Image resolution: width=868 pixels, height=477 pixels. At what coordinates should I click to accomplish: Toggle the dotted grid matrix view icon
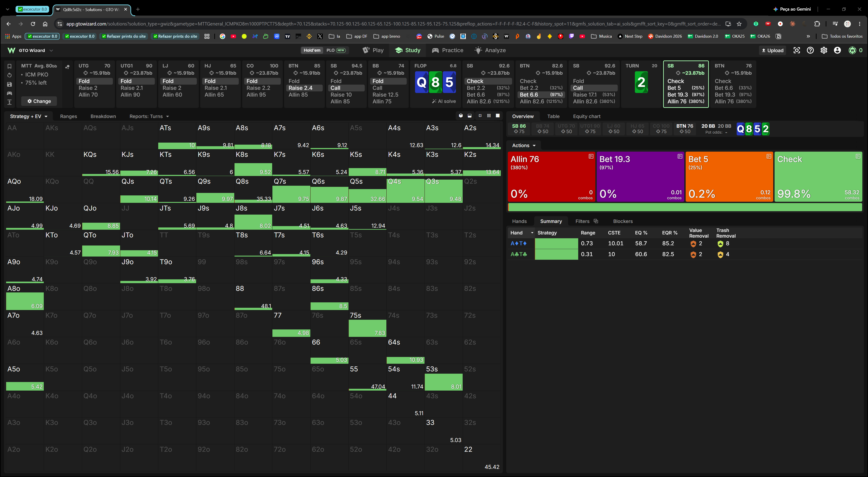pyautogui.click(x=489, y=116)
